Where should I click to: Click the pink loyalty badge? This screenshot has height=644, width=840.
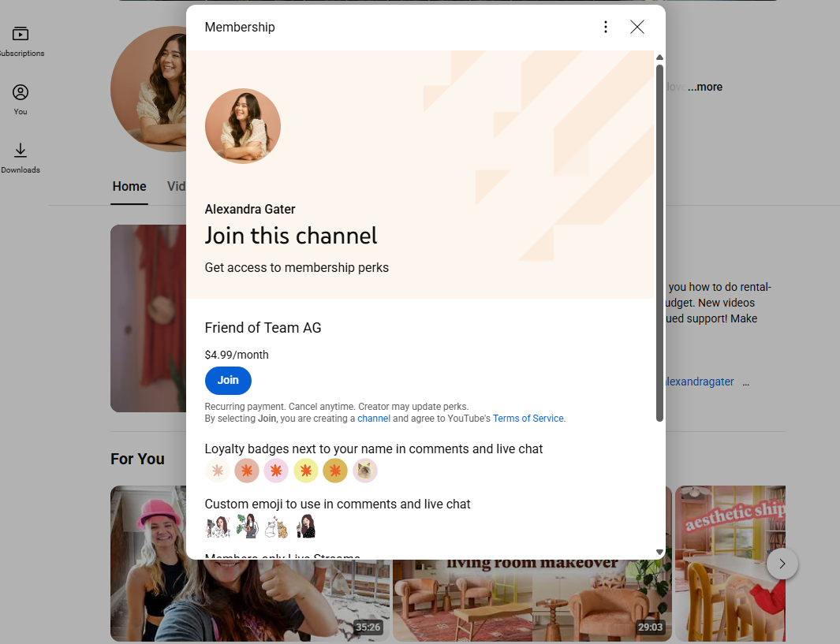click(x=276, y=471)
